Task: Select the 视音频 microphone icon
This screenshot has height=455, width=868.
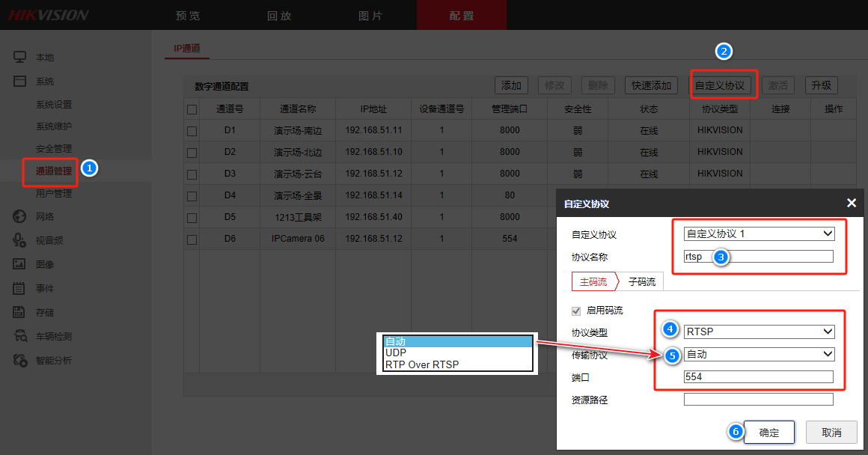Action: 20,240
